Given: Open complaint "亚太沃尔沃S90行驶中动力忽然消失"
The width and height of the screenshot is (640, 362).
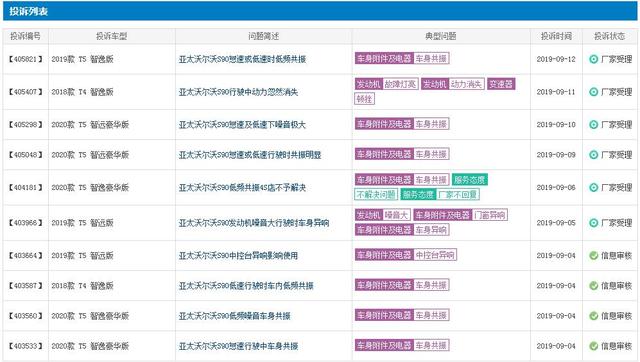Looking at the screenshot, I should point(238,92).
